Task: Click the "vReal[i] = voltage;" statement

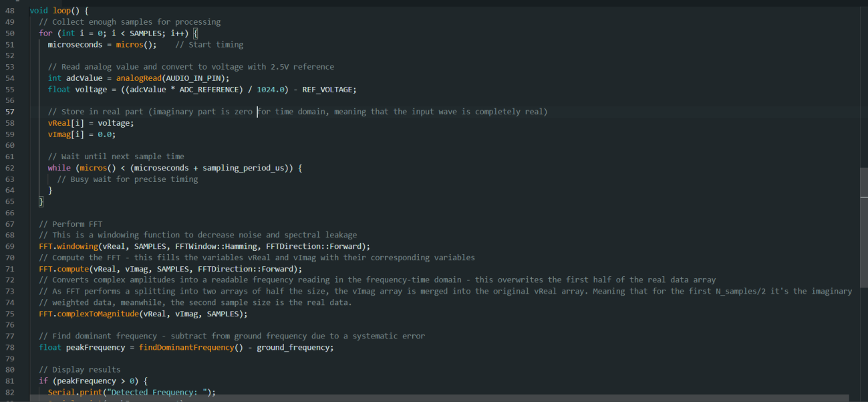Action: coord(91,123)
